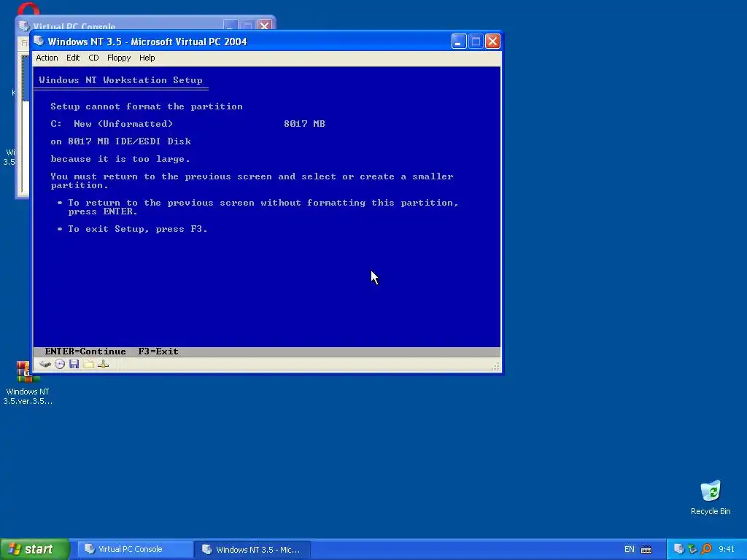The width and height of the screenshot is (747, 560).
Task: Open the Floppy menu
Action: (119, 58)
